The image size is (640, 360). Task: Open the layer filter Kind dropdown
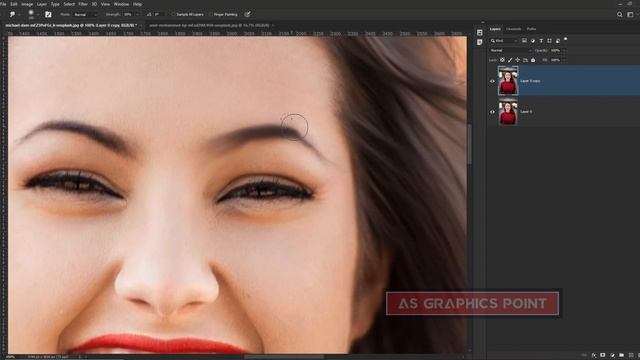pos(504,41)
